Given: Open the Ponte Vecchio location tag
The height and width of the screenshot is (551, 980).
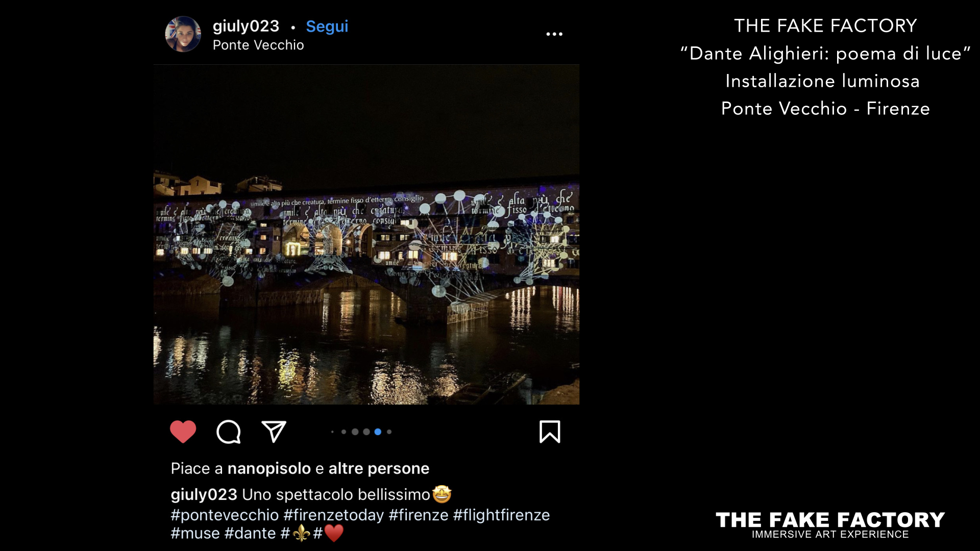Looking at the screenshot, I should tap(258, 45).
